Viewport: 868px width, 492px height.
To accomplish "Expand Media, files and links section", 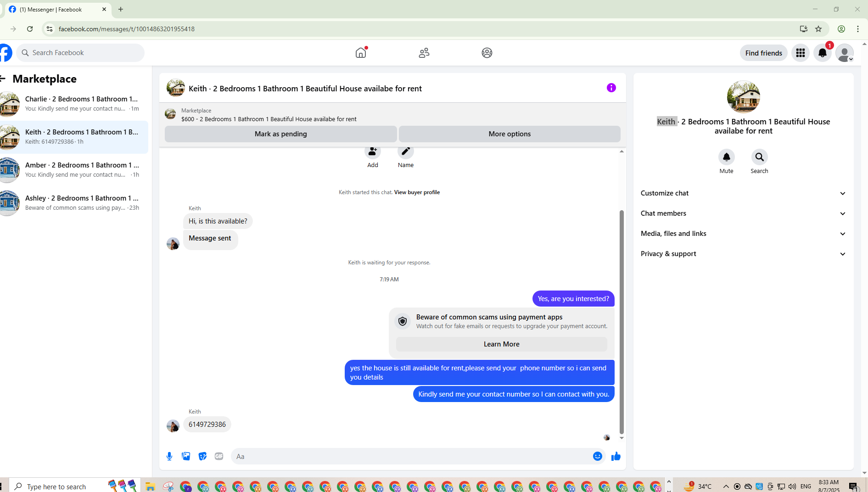I will point(744,234).
